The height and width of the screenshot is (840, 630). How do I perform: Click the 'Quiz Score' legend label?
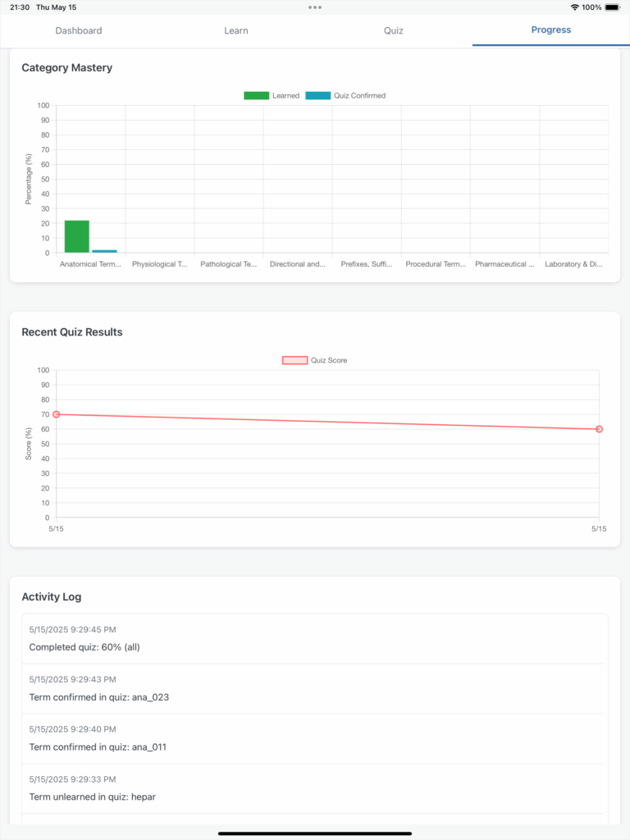point(329,360)
